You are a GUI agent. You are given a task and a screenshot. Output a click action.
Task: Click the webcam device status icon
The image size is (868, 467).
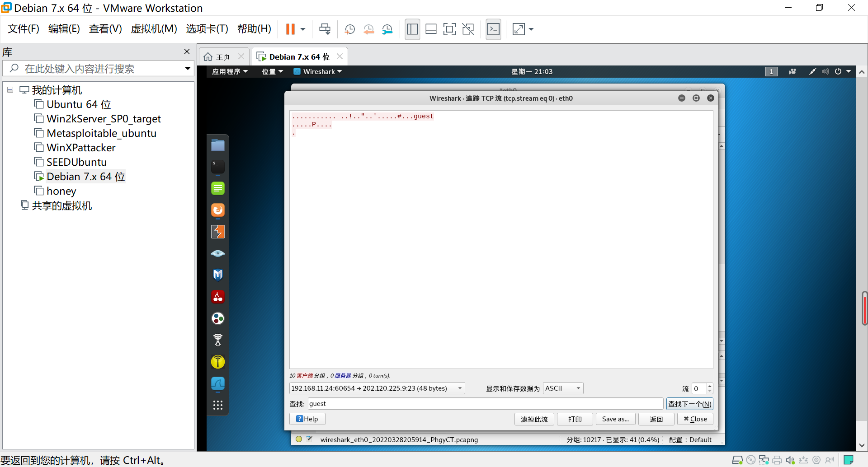tap(816, 460)
